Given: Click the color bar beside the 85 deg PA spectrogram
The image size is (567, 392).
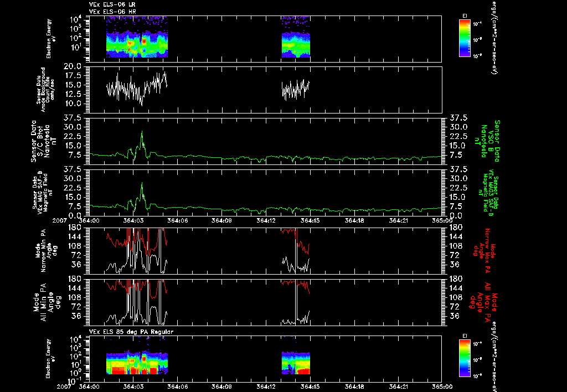Looking at the screenshot, I should coord(465,359).
